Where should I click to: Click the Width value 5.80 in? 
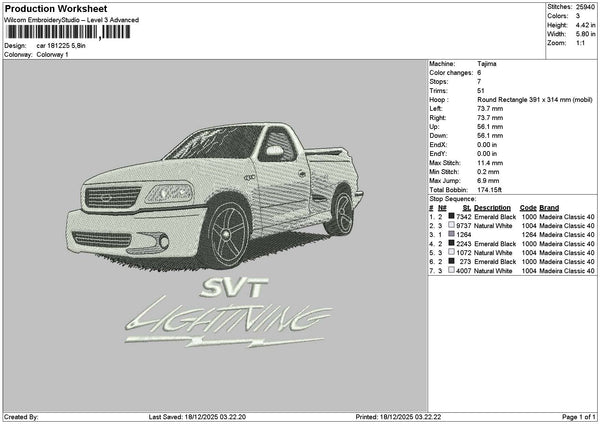click(x=585, y=34)
